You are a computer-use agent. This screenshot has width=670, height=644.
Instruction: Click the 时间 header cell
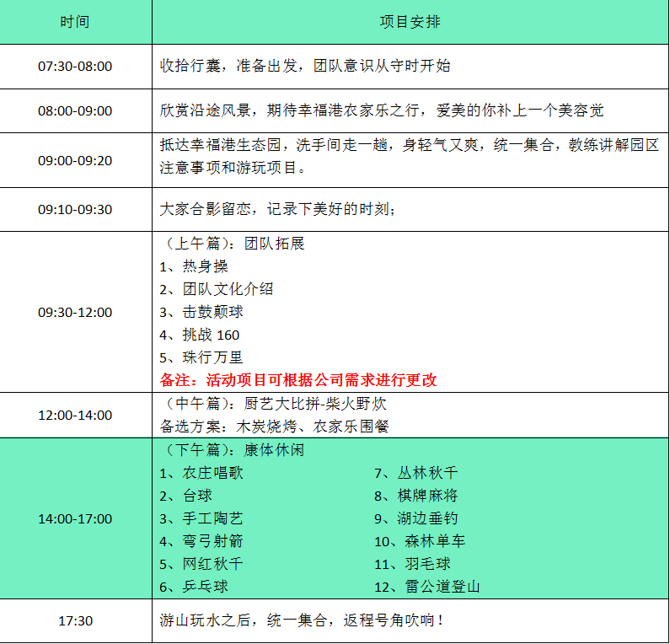(x=75, y=22)
